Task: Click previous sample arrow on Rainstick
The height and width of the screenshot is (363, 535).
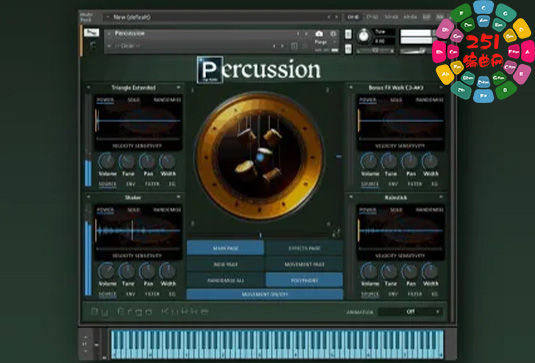Action: pyautogui.click(x=351, y=197)
